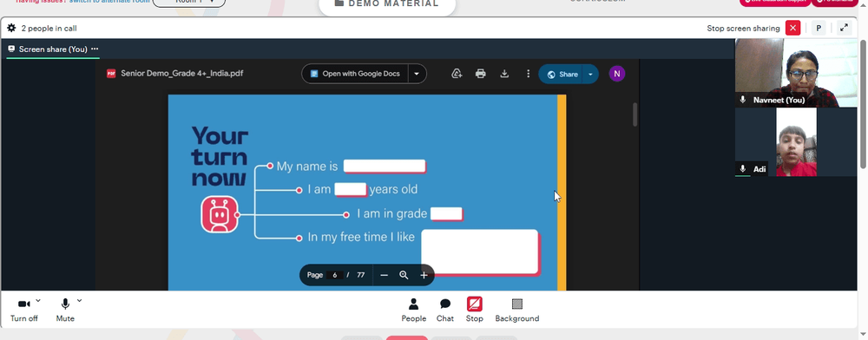Download the PDF with download icon

(504, 74)
